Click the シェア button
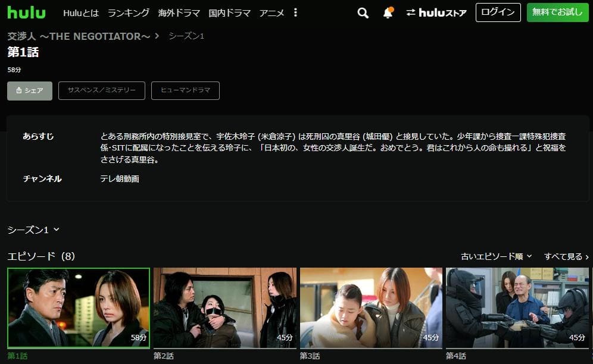The height and width of the screenshot is (364, 593). click(x=30, y=91)
